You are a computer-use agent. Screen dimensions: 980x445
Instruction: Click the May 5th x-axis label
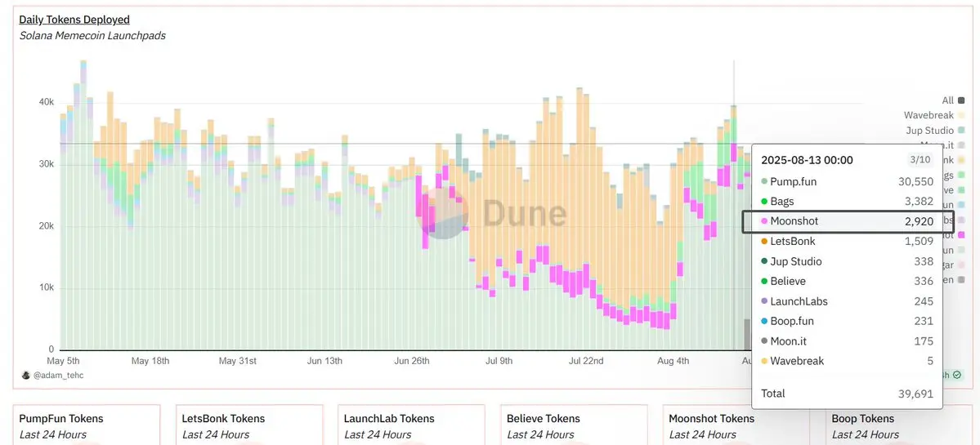pos(64,361)
